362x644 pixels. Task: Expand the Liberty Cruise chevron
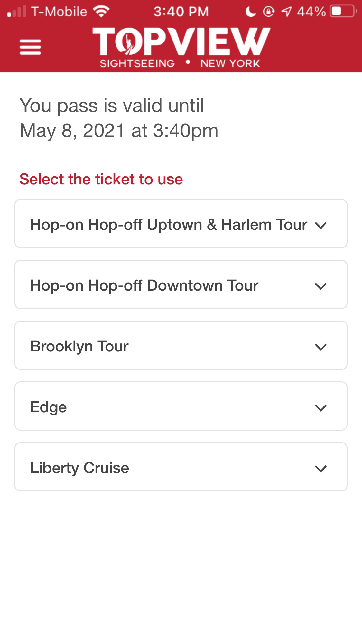pyautogui.click(x=321, y=469)
